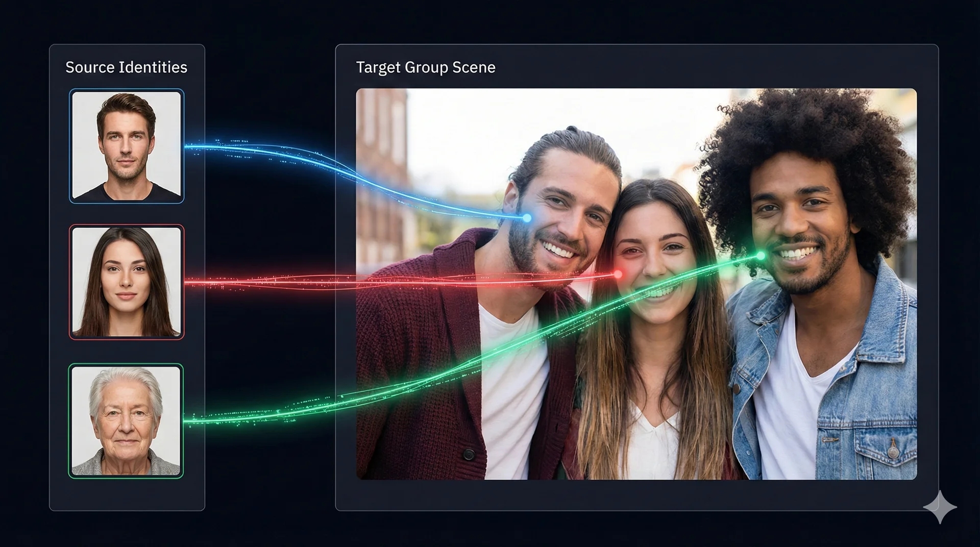Click the blue glowing dot on the bearded man's cheek
The image size is (980, 547).
(527, 218)
